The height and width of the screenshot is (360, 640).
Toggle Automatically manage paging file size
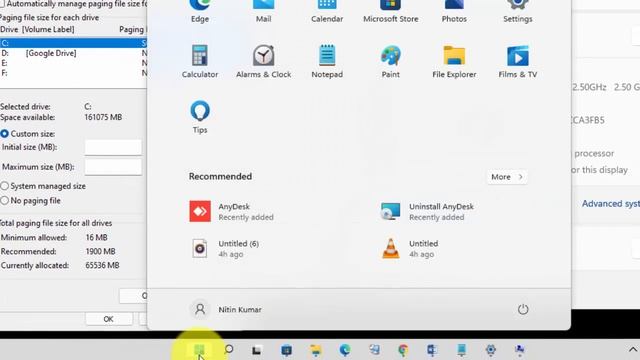[2, 4]
